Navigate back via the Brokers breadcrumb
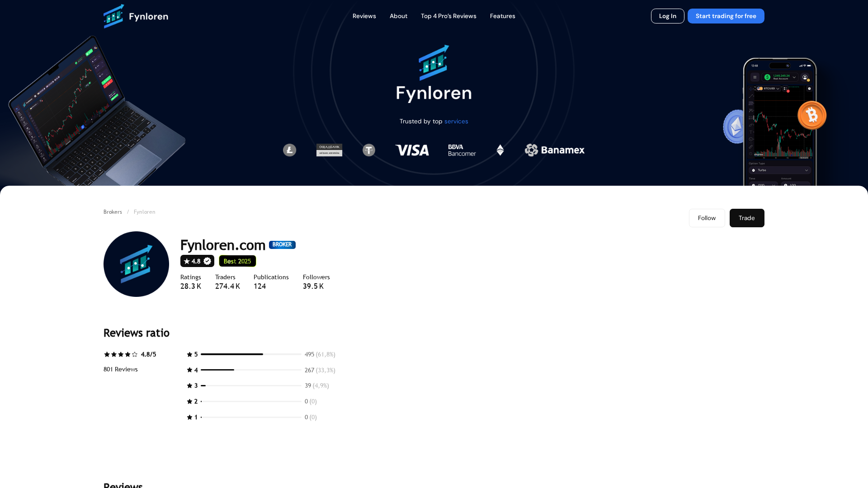This screenshot has width=868, height=488. (113, 211)
